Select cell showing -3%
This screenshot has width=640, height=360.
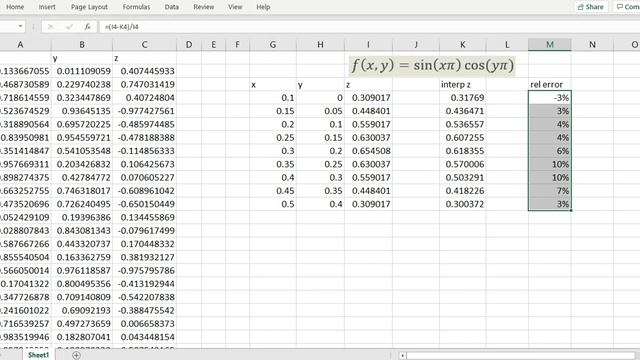pyautogui.click(x=550, y=98)
